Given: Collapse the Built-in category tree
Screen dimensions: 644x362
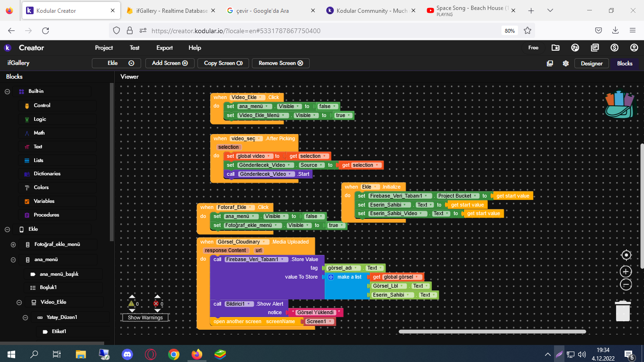Looking at the screenshot, I should (x=7, y=91).
